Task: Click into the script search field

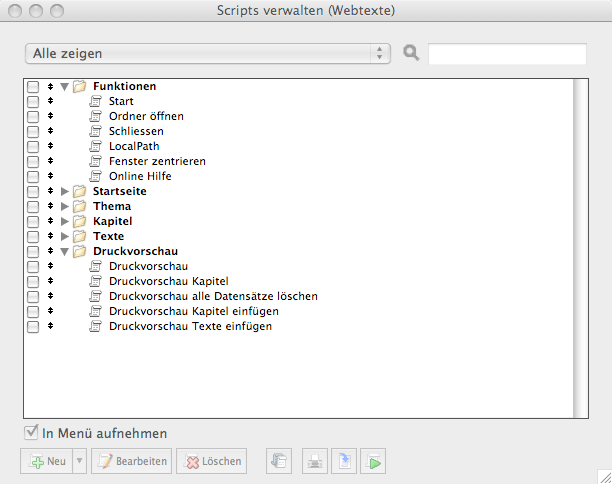Action: pos(507,54)
